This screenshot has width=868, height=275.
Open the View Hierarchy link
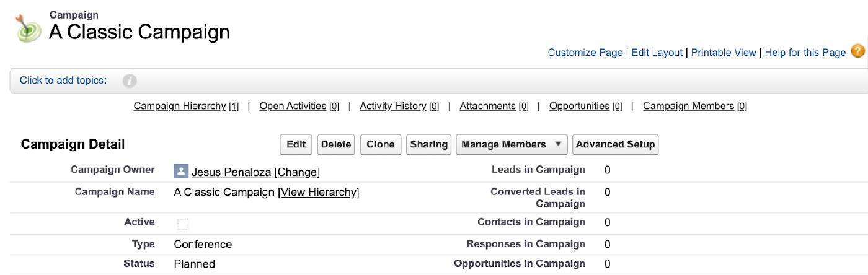click(x=319, y=192)
